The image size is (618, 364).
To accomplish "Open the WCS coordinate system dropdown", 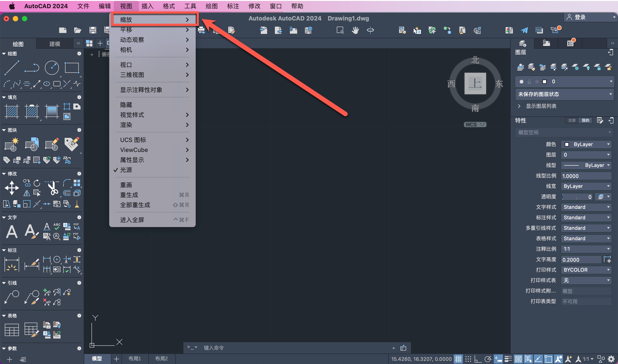I will coord(475,125).
